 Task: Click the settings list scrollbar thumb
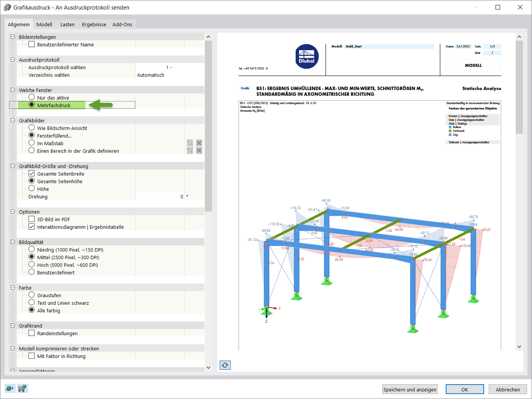tap(208, 126)
